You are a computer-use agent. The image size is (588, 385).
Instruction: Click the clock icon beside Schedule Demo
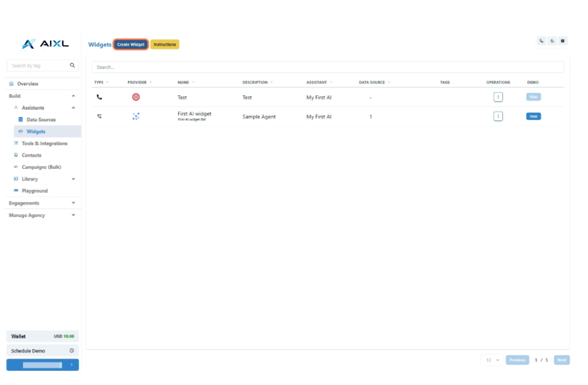(72, 351)
